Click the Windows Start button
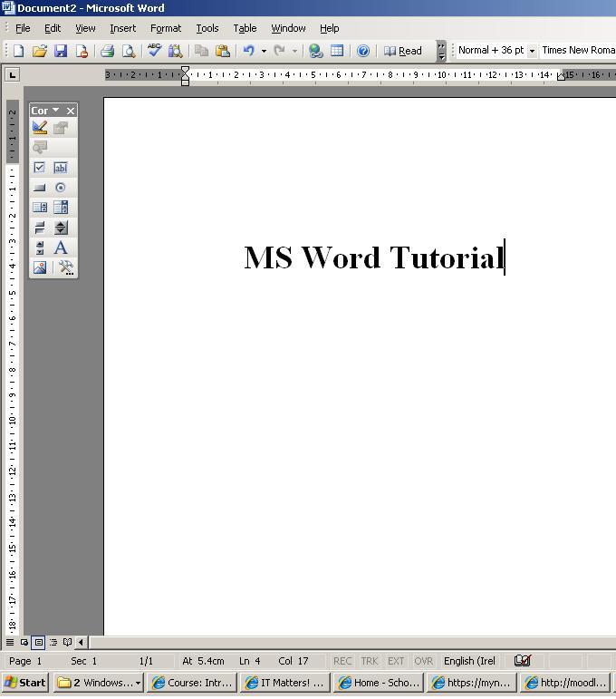This screenshot has height=699, width=616. pyautogui.click(x=25, y=683)
